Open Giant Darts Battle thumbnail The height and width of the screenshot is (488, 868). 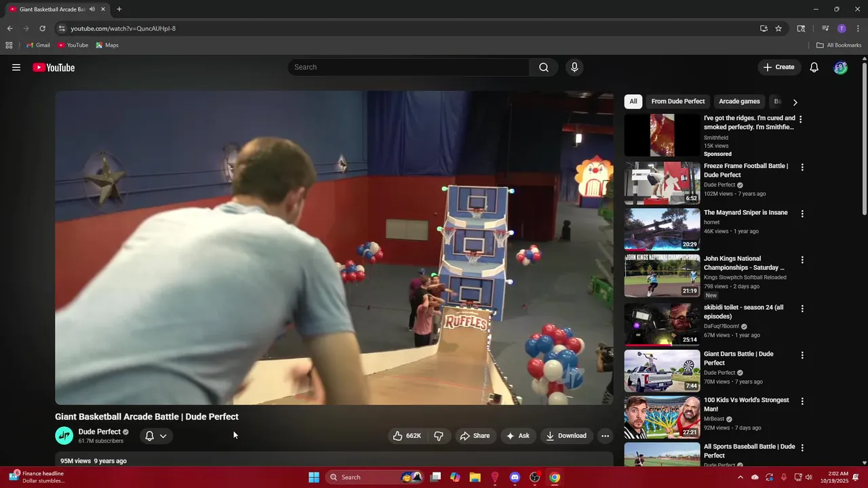point(662,371)
